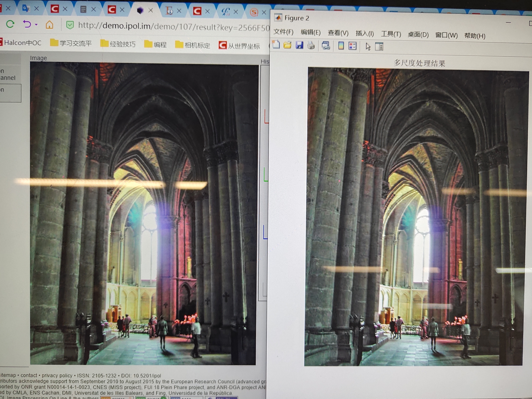Click Link Plot toolbar icon

[326, 46]
